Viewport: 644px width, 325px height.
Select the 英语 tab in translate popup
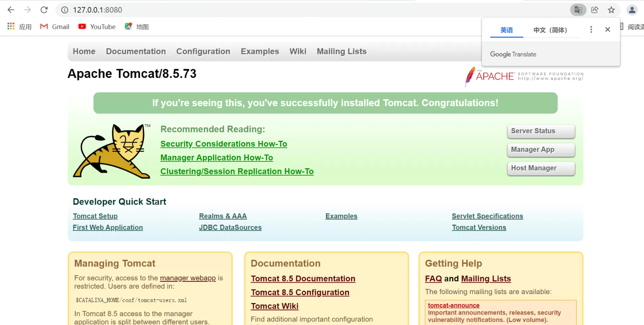pos(507,30)
